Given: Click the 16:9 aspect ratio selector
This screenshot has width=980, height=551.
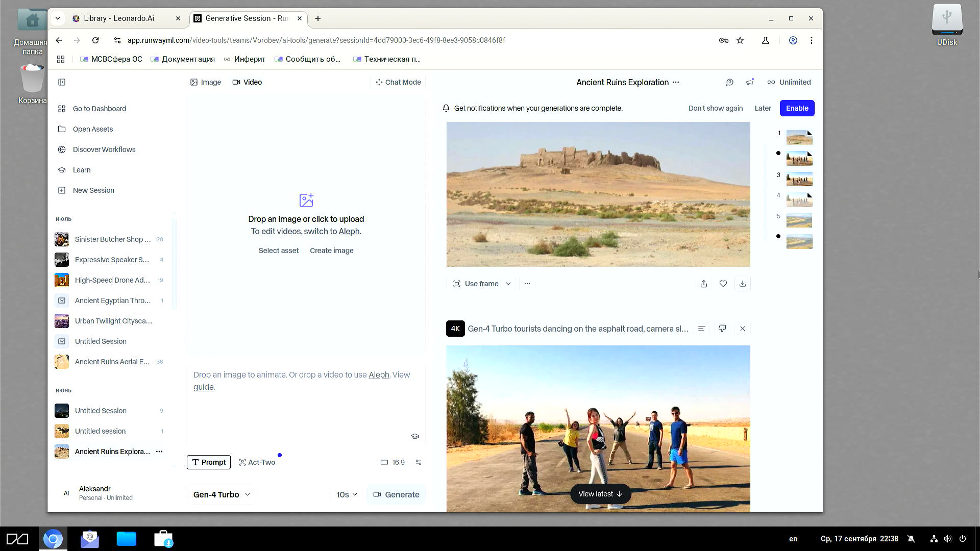Looking at the screenshot, I should pos(393,462).
